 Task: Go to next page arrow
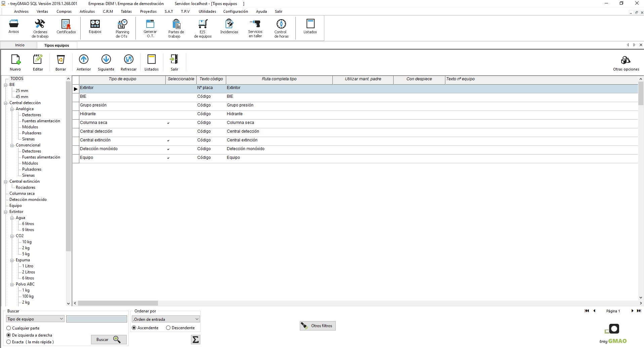pyautogui.click(x=632, y=311)
